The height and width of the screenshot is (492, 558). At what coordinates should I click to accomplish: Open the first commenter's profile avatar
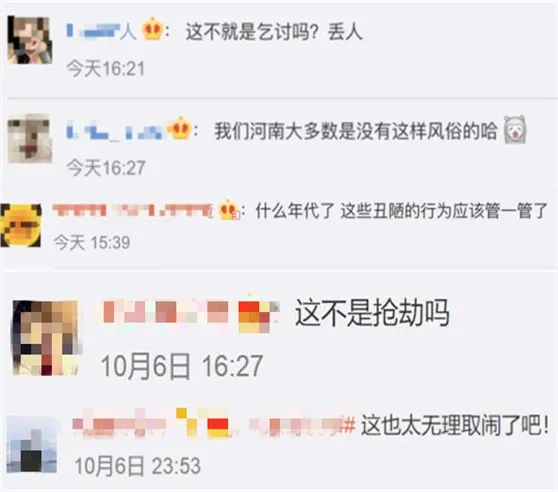30,40
